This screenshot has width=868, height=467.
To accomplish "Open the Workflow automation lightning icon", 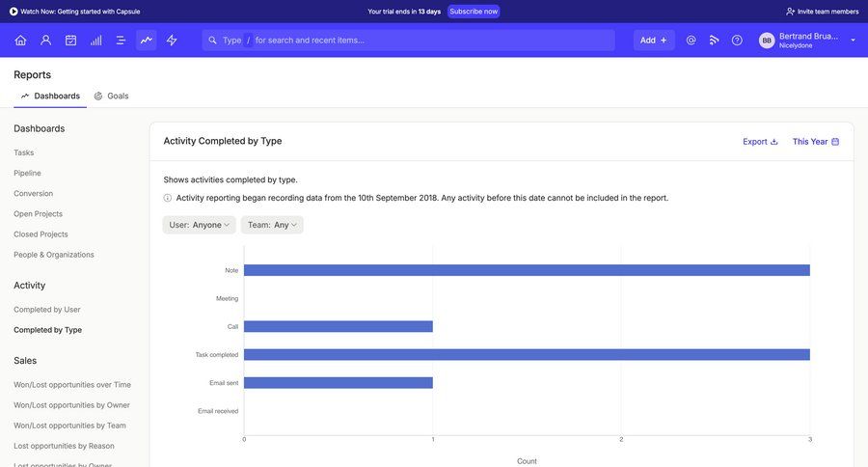I will (172, 41).
